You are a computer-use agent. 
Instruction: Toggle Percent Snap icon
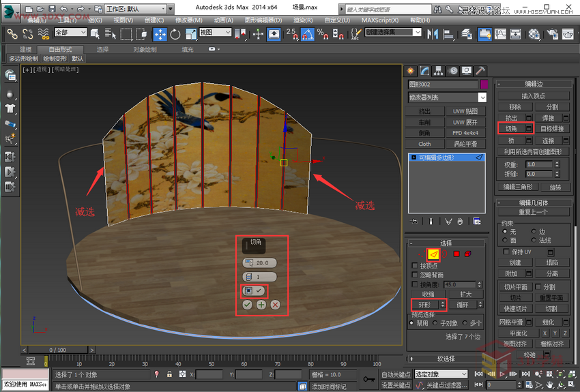tap(322, 34)
